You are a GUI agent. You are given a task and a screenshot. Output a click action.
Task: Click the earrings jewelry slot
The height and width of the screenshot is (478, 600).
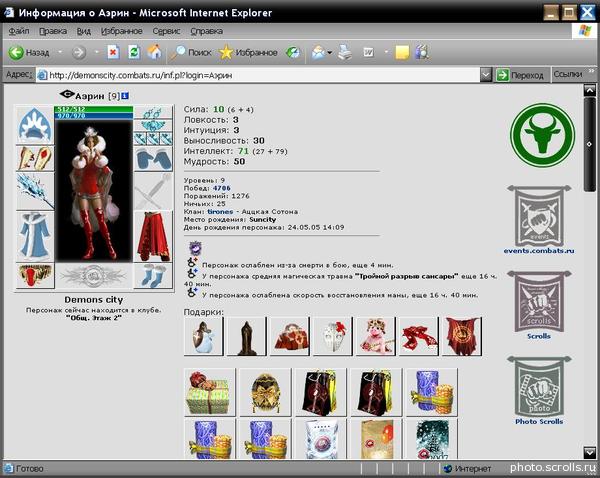click(153, 113)
